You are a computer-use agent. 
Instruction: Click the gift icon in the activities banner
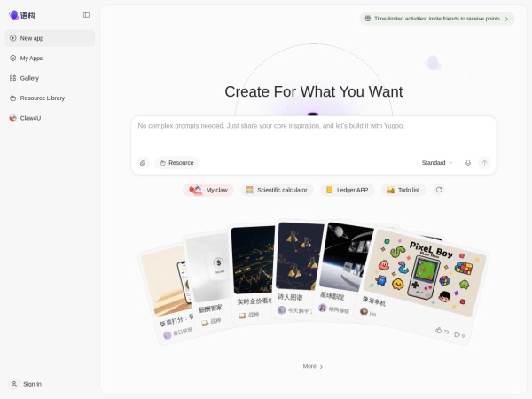pyautogui.click(x=368, y=19)
